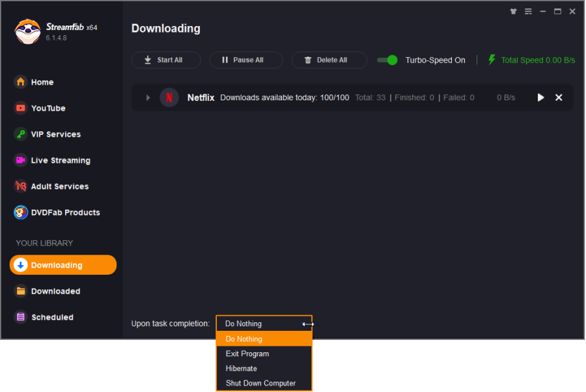Open the Scheduled library
Screen dimensions: 586x392
click(44, 317)
